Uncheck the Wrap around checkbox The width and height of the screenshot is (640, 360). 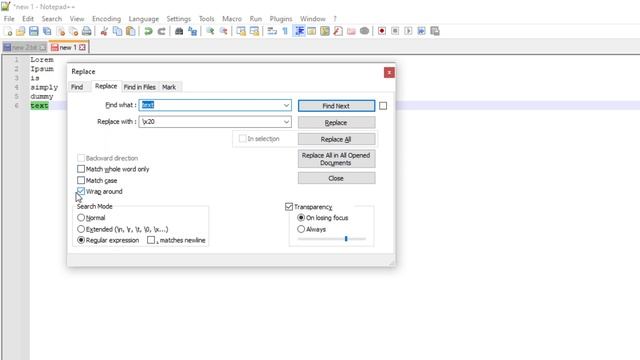[81, 191]
